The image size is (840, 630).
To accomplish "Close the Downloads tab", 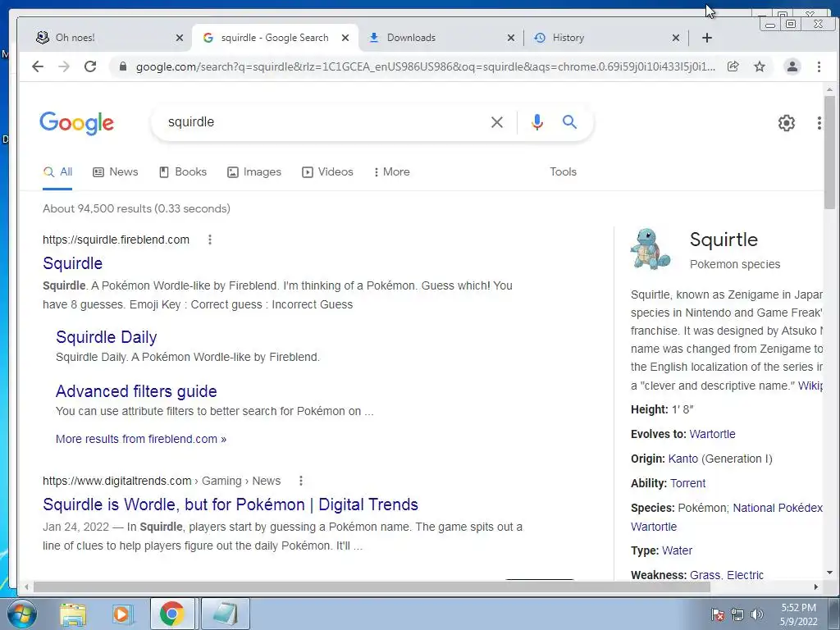I will tap(511, 38).
